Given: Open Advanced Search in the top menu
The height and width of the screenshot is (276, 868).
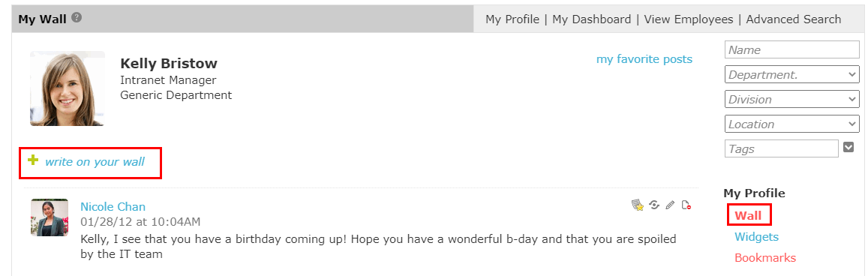Looking at the screenshot, I should click(x=793, y=19).
